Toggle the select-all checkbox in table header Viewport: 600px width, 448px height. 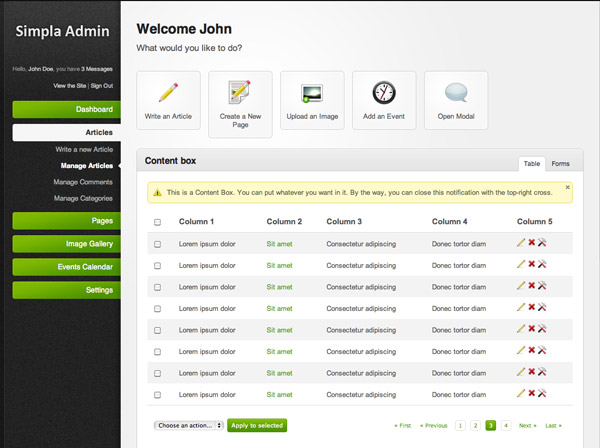pyautogui.click(x=157, y=222)
